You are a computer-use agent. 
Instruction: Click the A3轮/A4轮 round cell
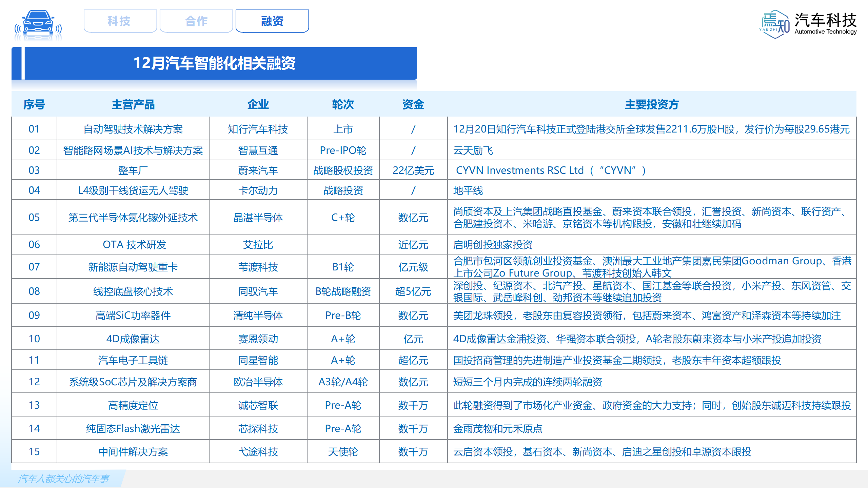[343, 382]
